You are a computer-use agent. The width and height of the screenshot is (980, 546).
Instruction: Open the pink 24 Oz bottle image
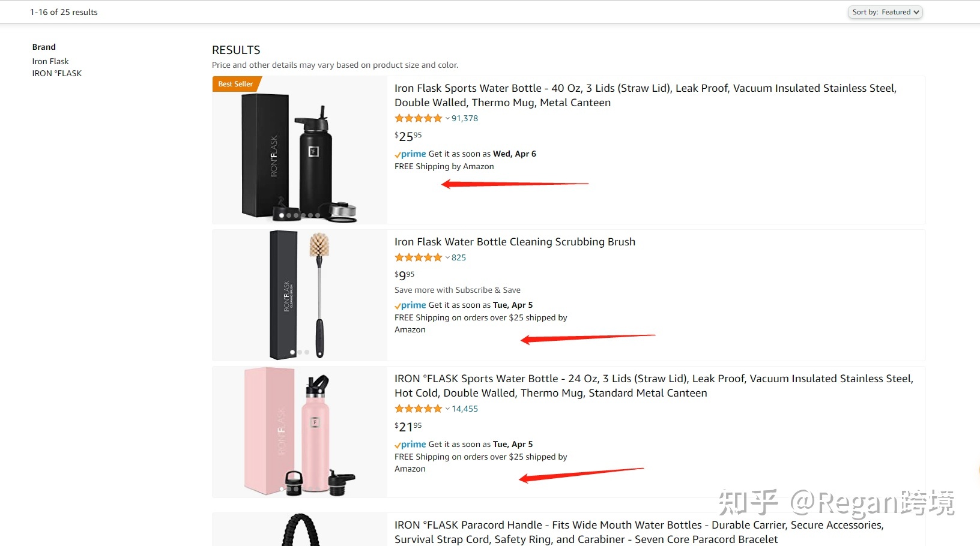[x=299, y=432]
